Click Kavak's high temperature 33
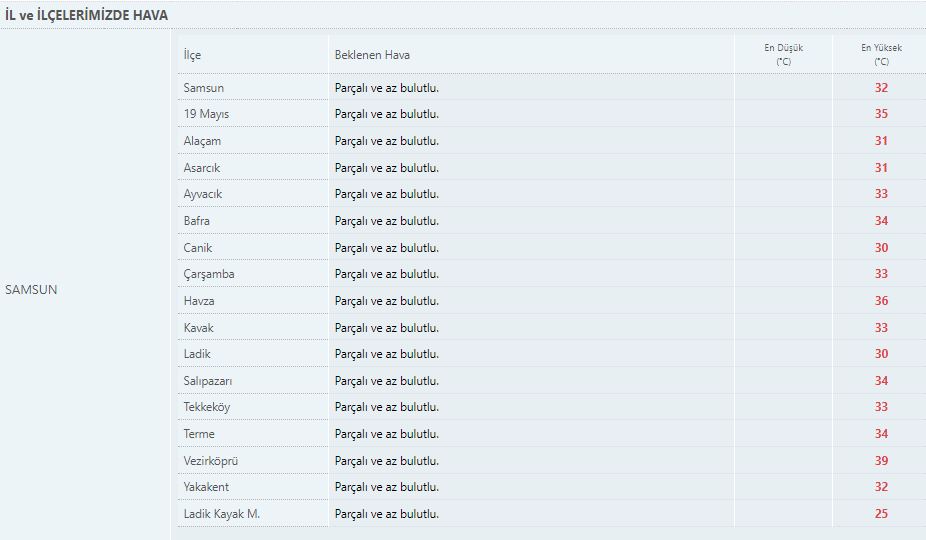926x540 pixels. 881,328
